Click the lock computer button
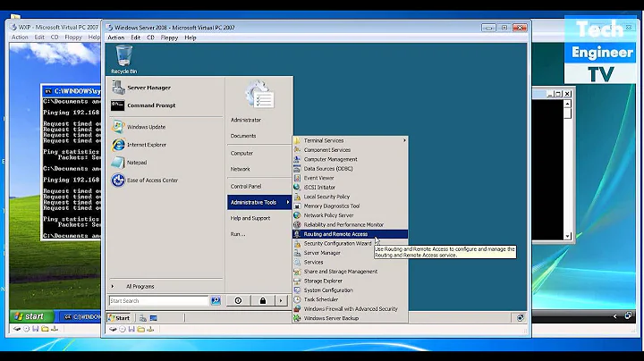Viewport: 644px width, 361px height. click(x=262, y=301)
